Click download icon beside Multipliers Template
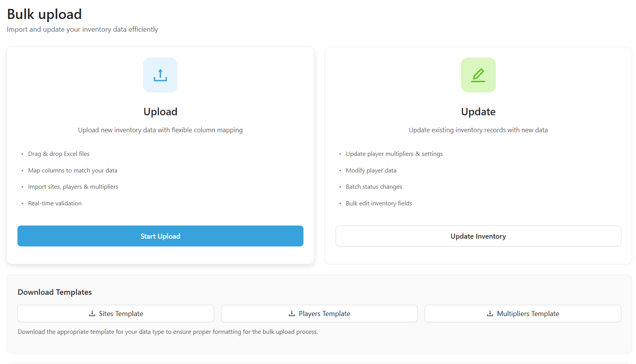The width and height of the screenshot is (636, 364). tap(490, 313)
